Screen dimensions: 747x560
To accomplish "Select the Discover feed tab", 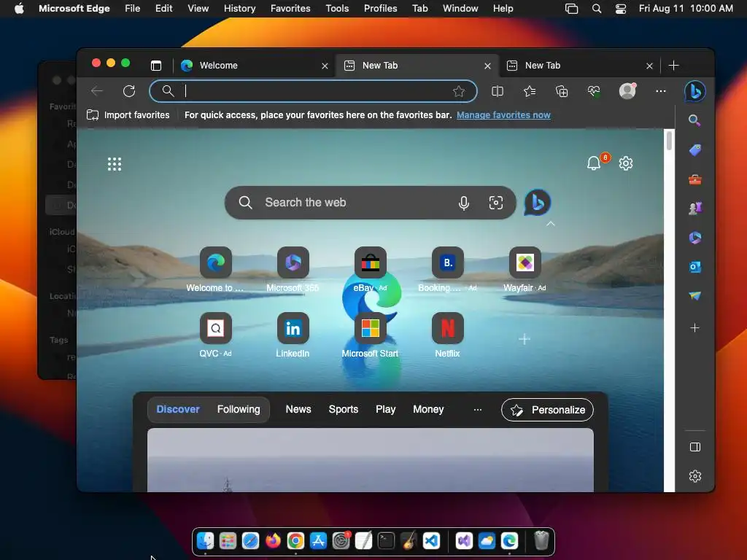I will coord(178,410).
